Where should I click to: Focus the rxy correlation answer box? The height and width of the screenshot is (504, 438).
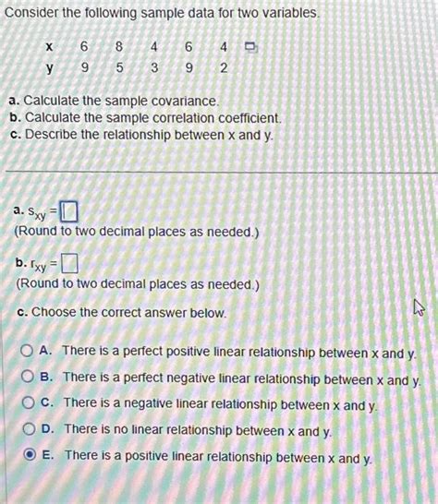click(69, 263)
